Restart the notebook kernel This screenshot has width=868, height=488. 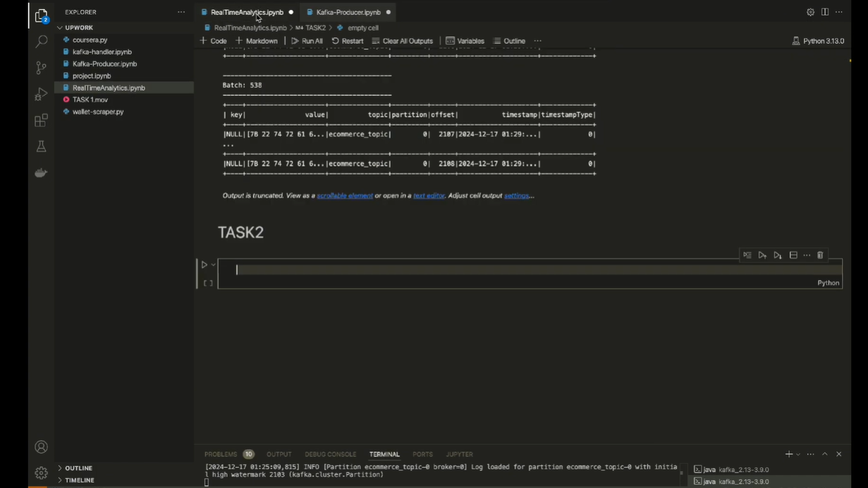pyautogui.click(x=348, y=41)
